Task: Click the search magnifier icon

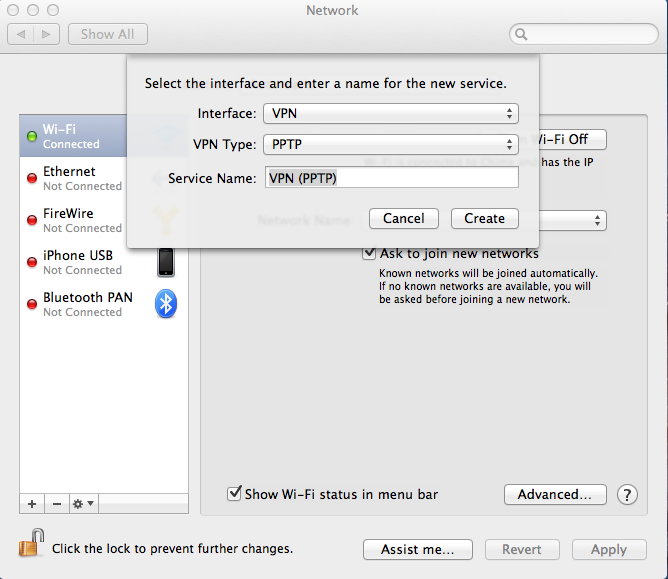Action: coord(521,34)
